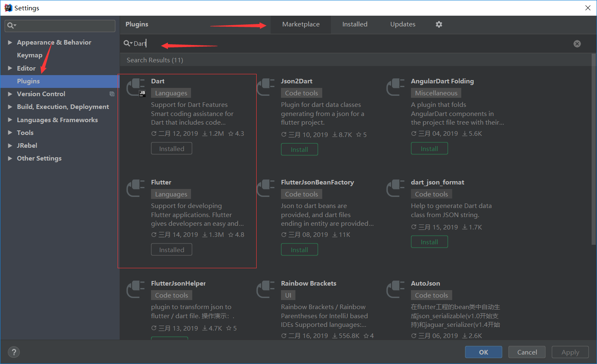The width and height of the screenshot is (597, 364).
Task: Cancel the Settings dialog
Action: (527, 352)
